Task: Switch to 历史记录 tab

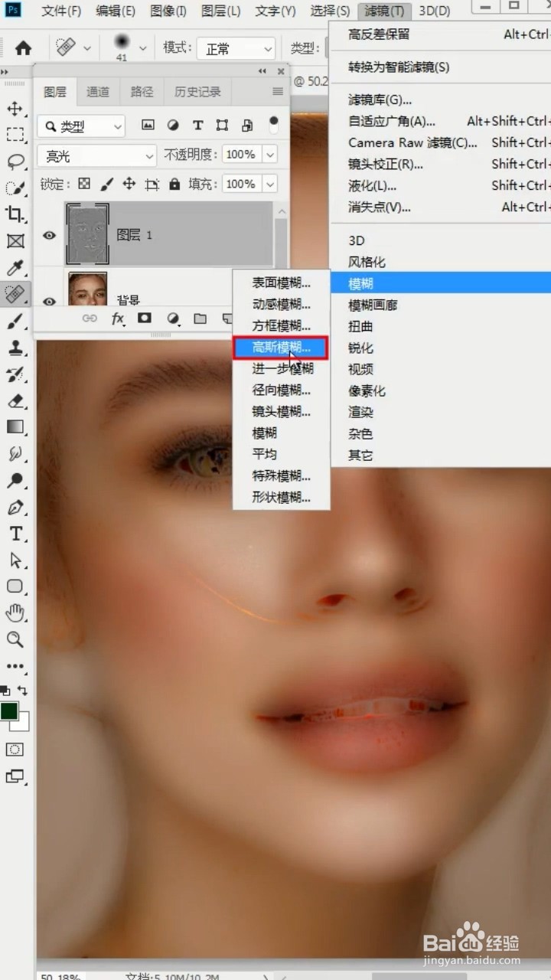Action: (x=197, y=92)
